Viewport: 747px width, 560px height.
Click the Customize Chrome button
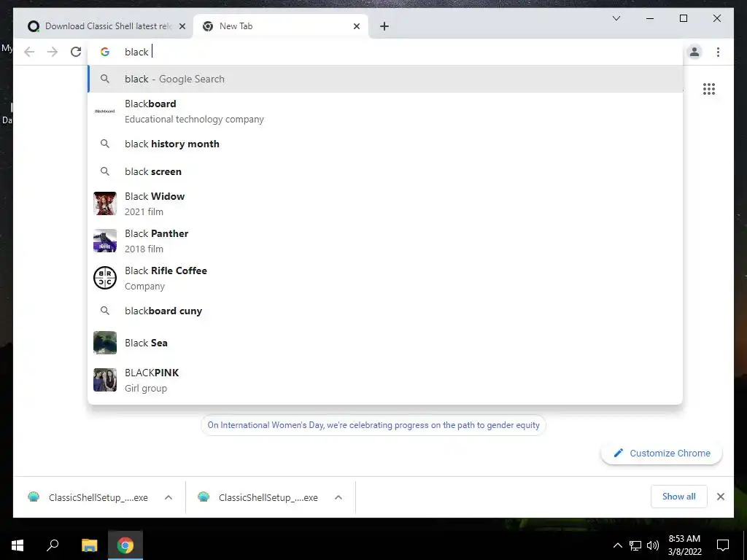(x=662, y=454)
